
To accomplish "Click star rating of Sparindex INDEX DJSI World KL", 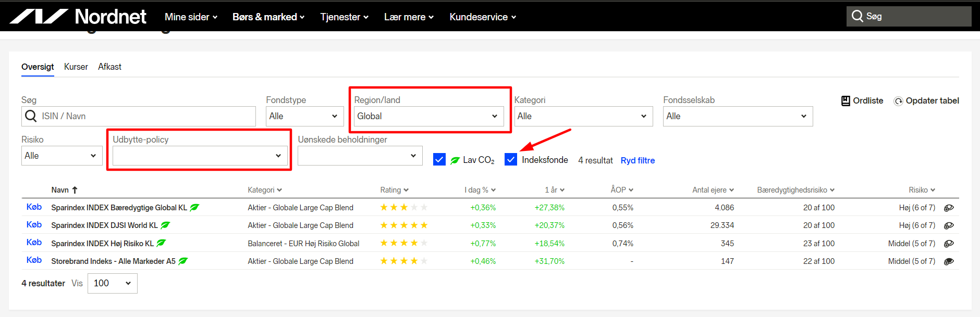I will 404,225.
